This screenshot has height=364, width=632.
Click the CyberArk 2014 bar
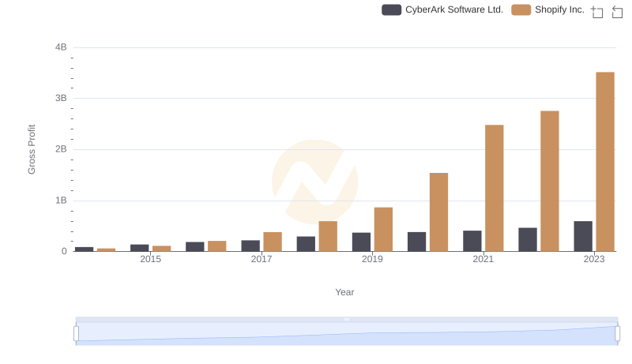[x=85, y=250]
